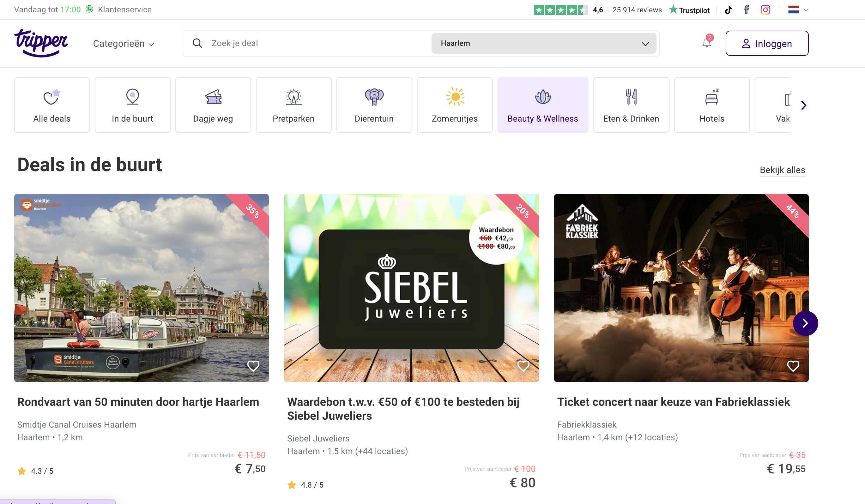Click the Trustpilot star rating
This screenshot has width=865, height=504.
[560, 10]
